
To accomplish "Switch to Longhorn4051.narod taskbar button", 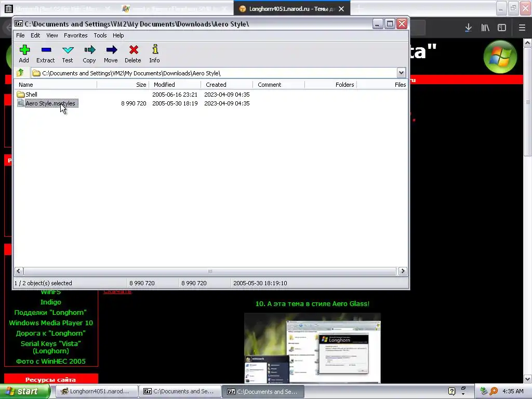I will point(96,391).
